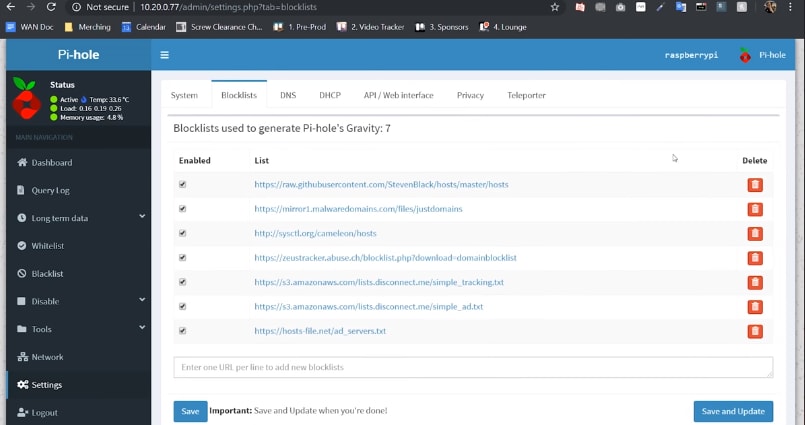
Task: Click the Pi-hole raspberry logo in sidebar
Action: click(x=26, y=99)
